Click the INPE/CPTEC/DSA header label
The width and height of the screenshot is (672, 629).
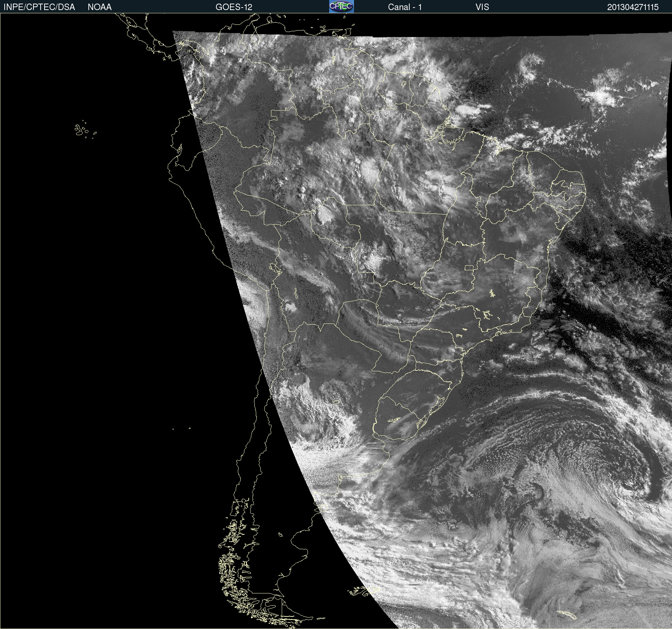(x=39, y=7)
